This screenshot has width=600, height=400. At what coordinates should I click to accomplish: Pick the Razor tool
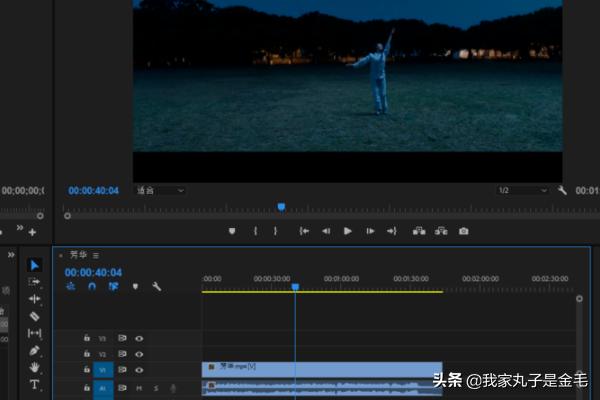pyautogui.click(x=34, y=316)
